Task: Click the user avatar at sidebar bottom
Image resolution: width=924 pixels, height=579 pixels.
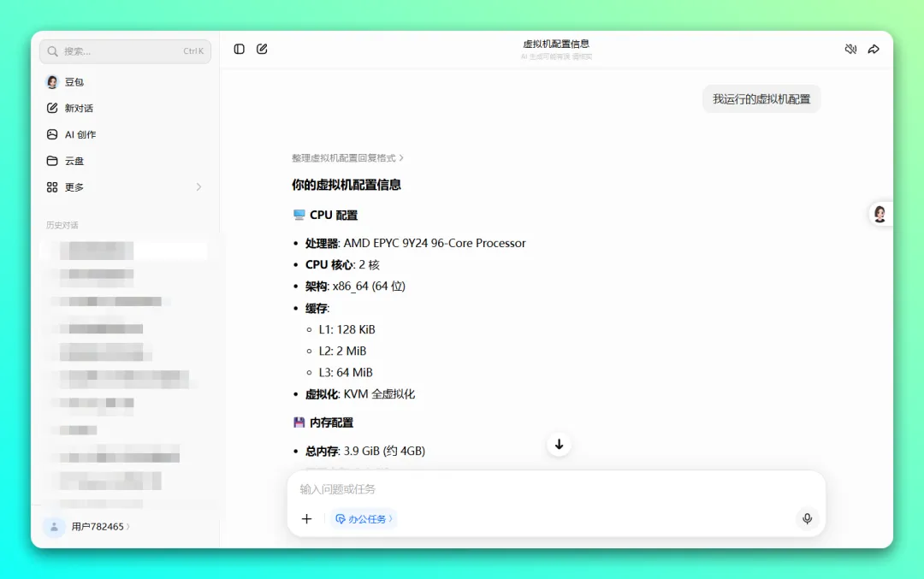Action: click(54, 527)
